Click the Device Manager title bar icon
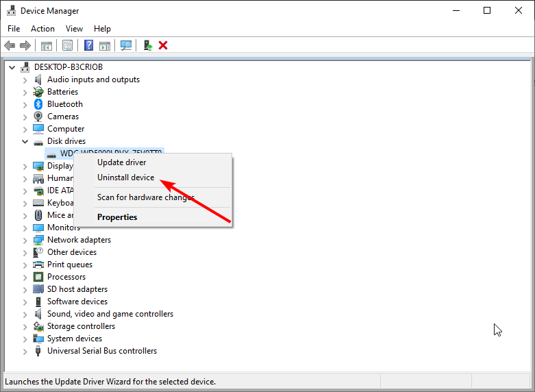This screenshot has height=392, width=535. 11,10
